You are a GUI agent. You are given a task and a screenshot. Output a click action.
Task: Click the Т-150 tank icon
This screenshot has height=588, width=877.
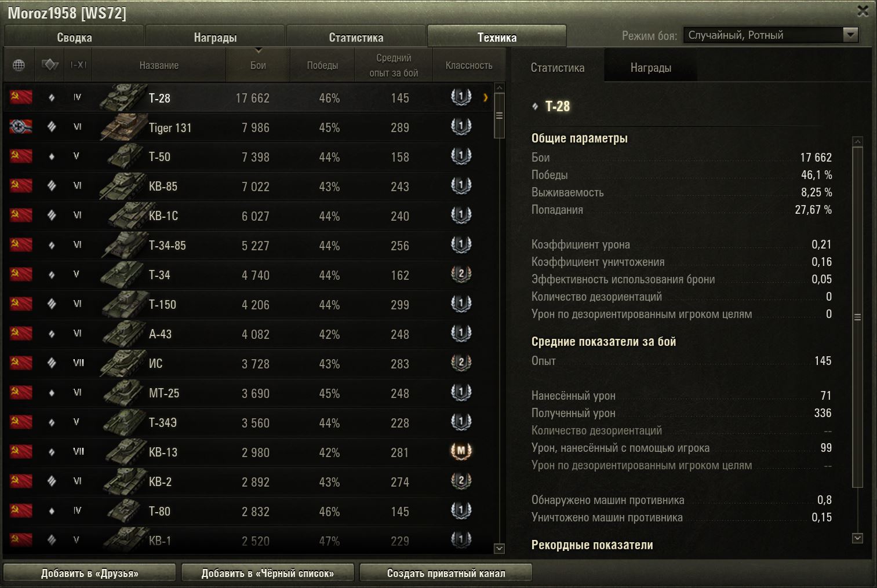pos(124,304)
